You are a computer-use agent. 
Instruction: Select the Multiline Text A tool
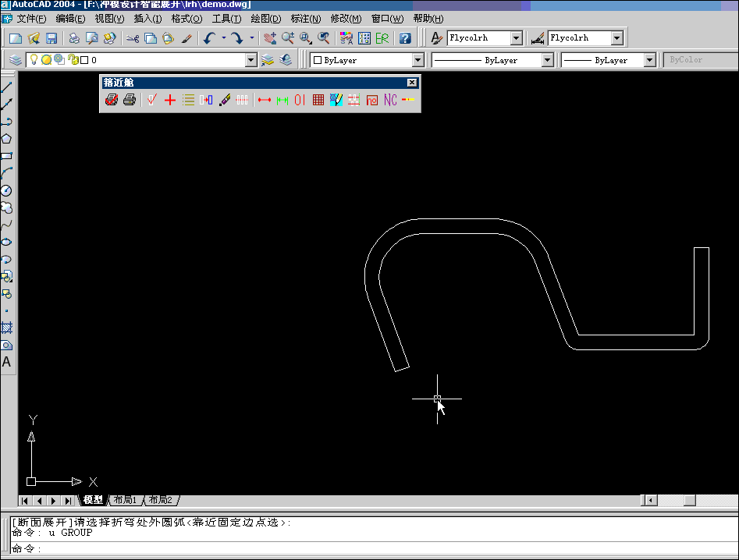click(x=6, y=362)
